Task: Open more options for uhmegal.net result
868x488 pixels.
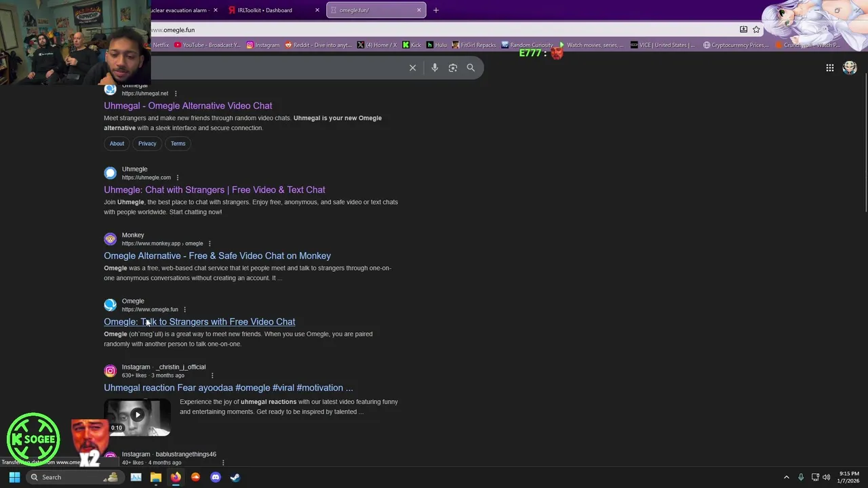Action: pos(176,94)
